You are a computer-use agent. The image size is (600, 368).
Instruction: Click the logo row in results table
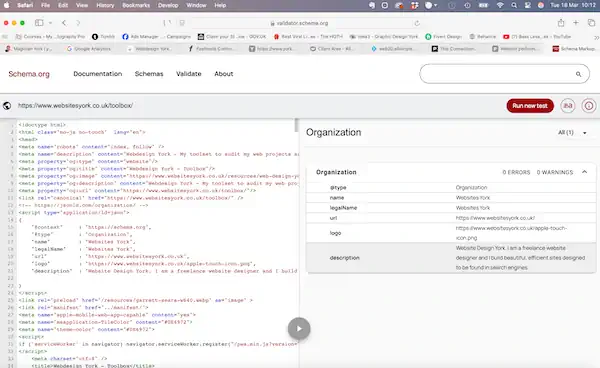pos(451,233)
